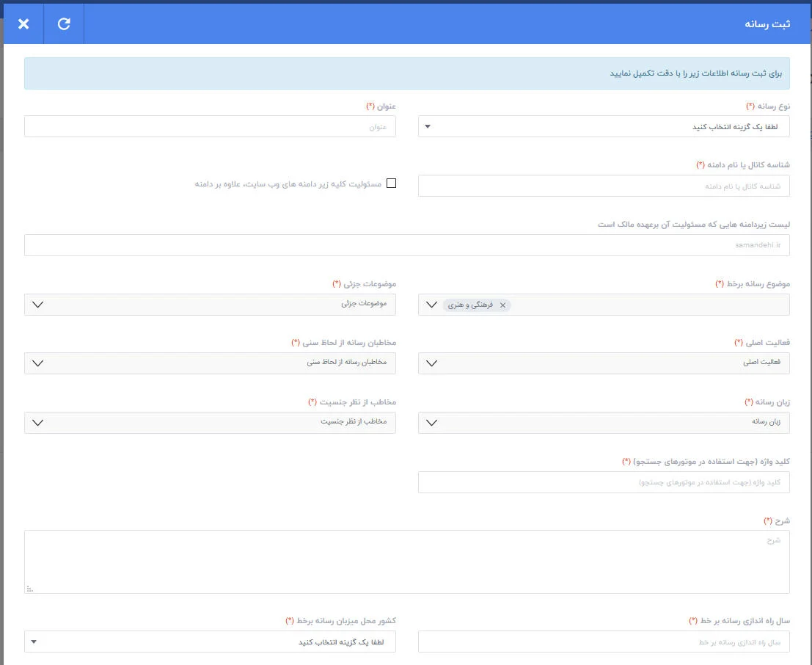
Task: Focus the عنوان text field
Action: coord(210,126)
